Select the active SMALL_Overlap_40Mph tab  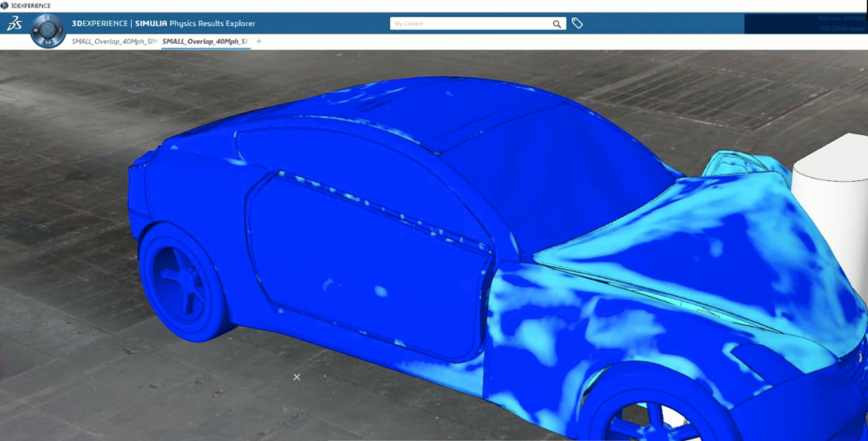tap(205, 41)
